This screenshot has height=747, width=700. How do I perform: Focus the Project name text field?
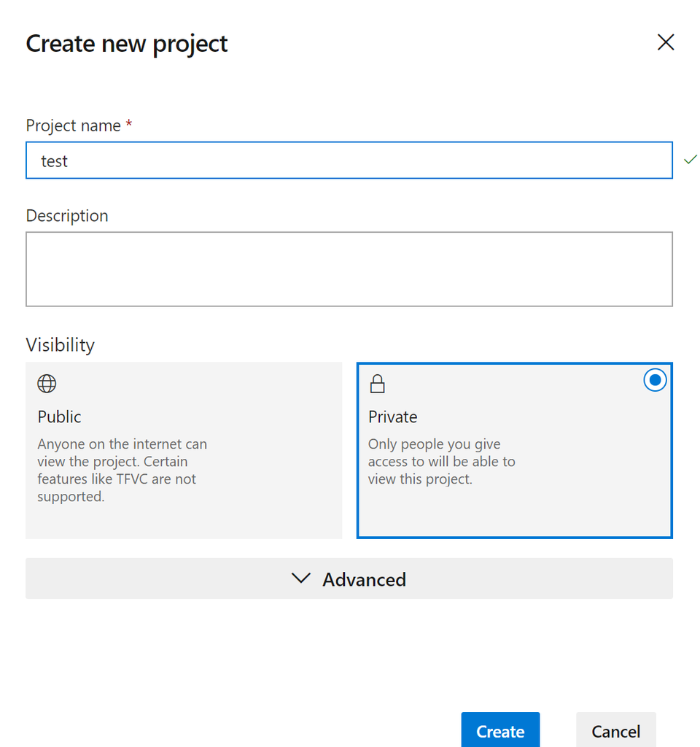[349, 160]
